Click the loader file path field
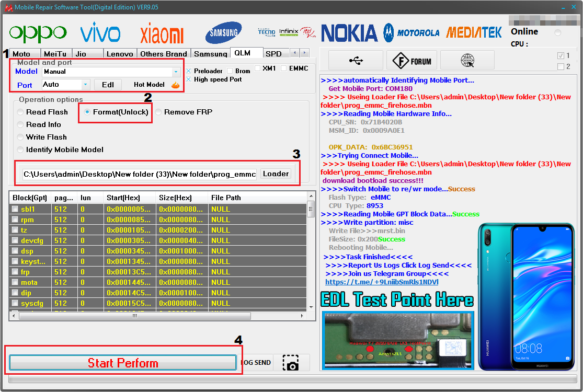583x392 pixels. [x=140, y=174]
